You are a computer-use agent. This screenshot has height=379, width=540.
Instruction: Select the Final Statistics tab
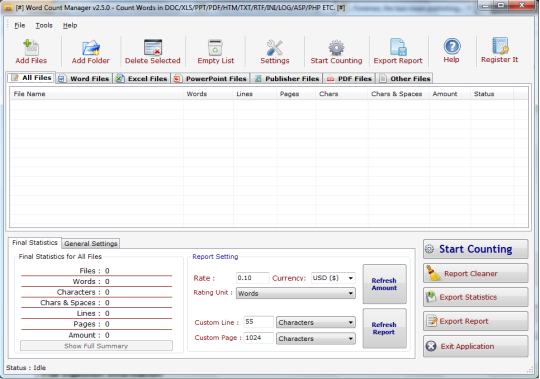[35, 243]
